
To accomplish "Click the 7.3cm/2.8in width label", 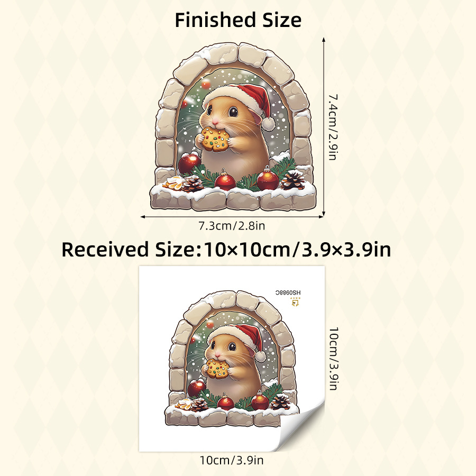I will tap(232, 226).
